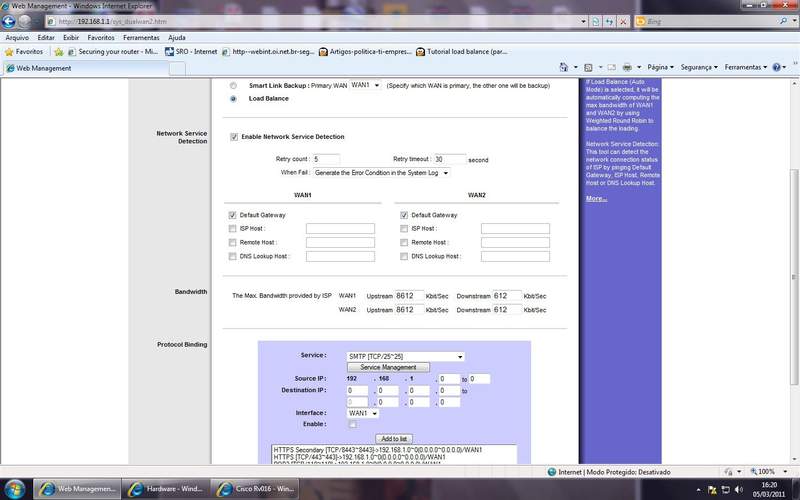Open Artigos-politica-ti favorite link

[x=365, y=52]
